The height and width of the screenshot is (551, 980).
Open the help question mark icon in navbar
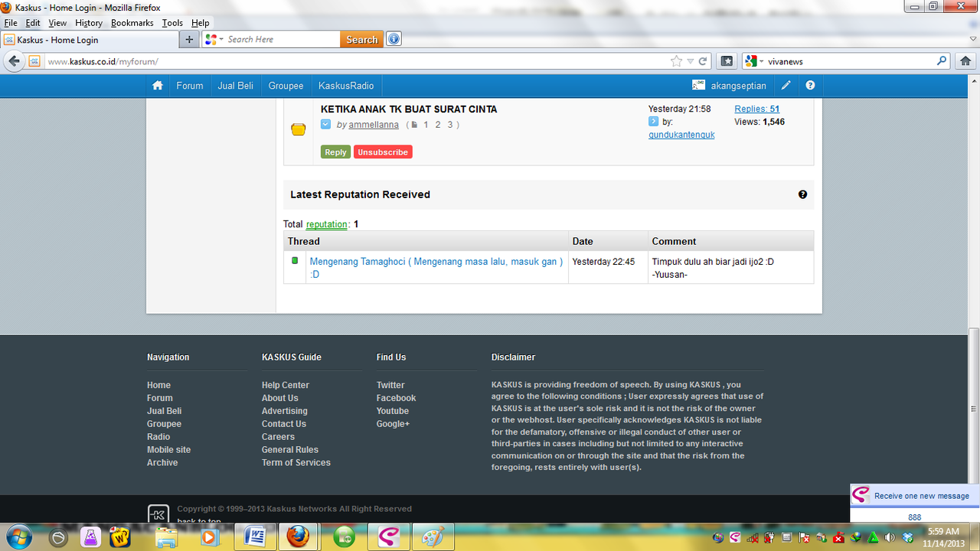pyautogui.click(x=810, y=86)
